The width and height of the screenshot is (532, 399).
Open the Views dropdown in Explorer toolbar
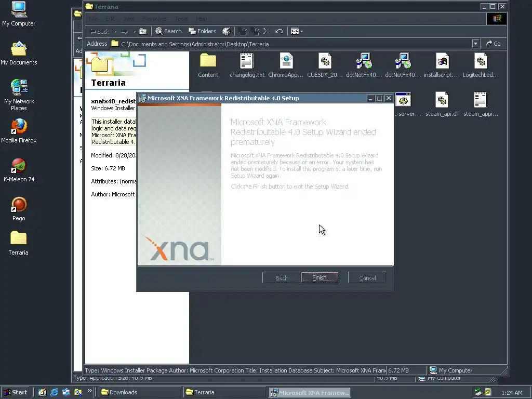tap(297, 31)
